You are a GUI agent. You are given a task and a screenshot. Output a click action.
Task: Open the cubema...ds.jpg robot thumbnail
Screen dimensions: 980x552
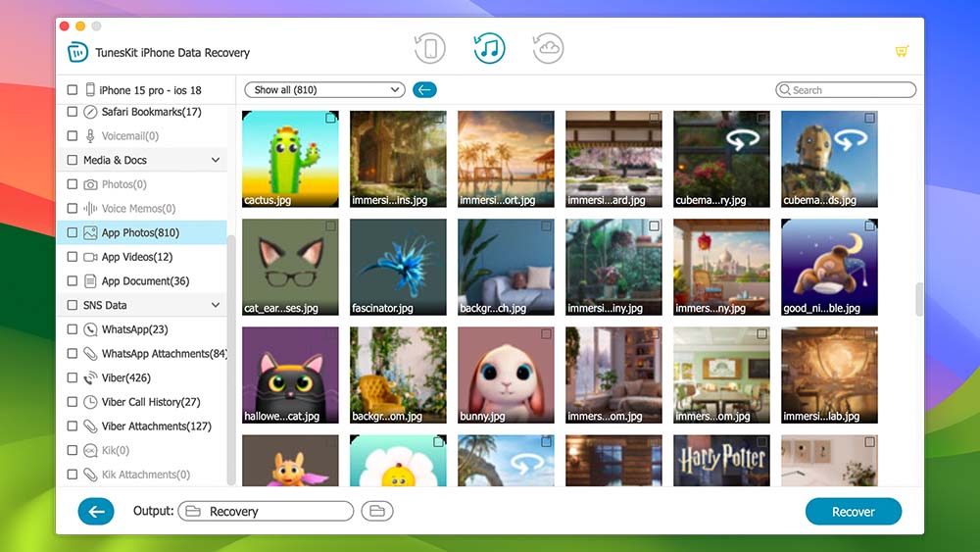click(x=829, y=159)
